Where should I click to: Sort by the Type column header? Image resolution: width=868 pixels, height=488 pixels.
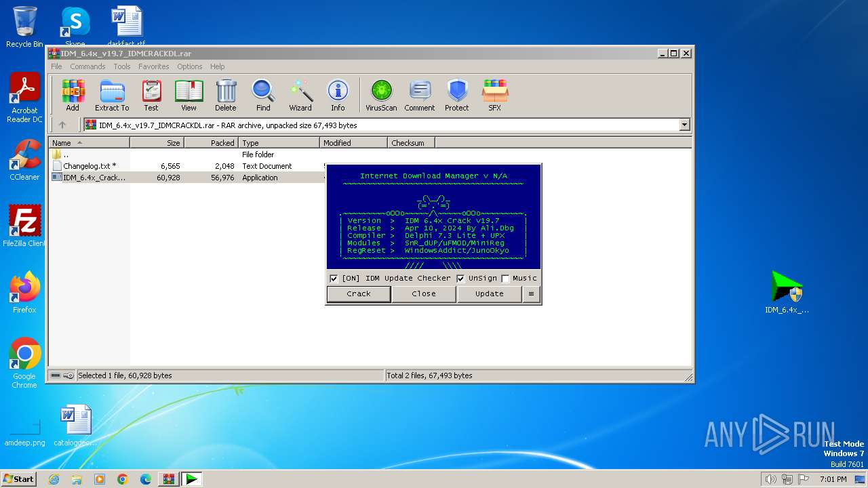[279, 143]
